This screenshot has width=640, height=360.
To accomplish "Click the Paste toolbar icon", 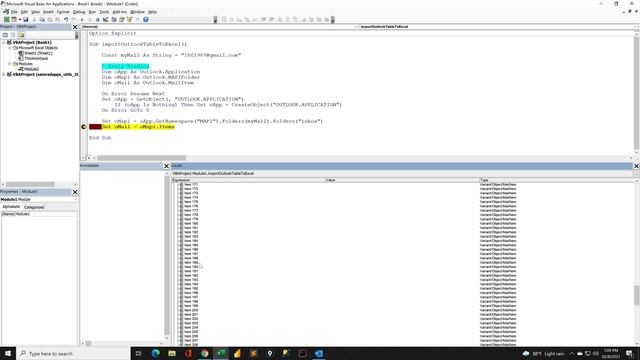I will click(50, 20).
